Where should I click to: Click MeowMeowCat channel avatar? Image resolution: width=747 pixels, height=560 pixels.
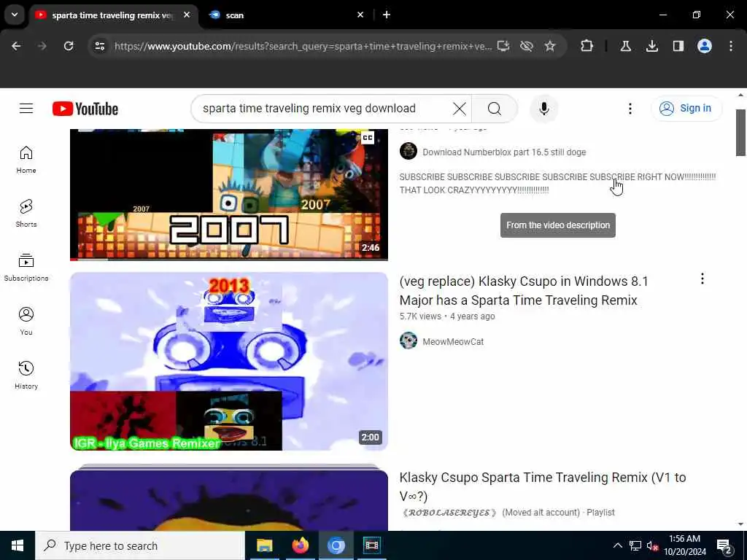click(x=409, y=341)
